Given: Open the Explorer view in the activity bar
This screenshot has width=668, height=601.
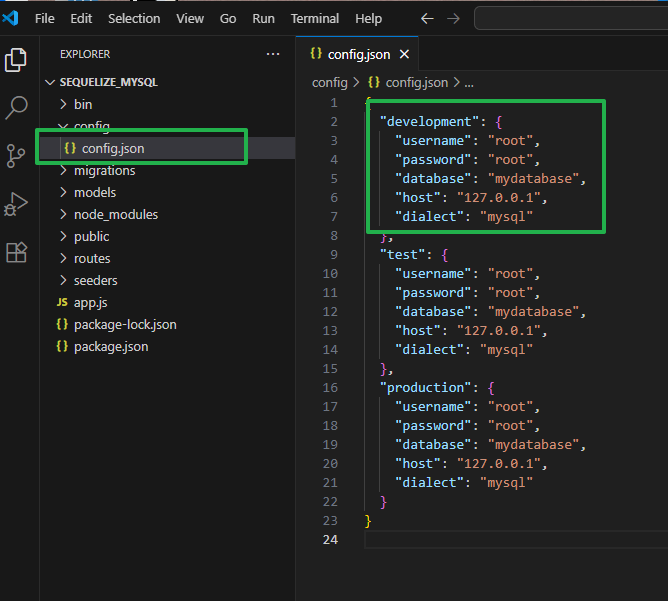Looking at the screenshot, I should coord(16,60).
